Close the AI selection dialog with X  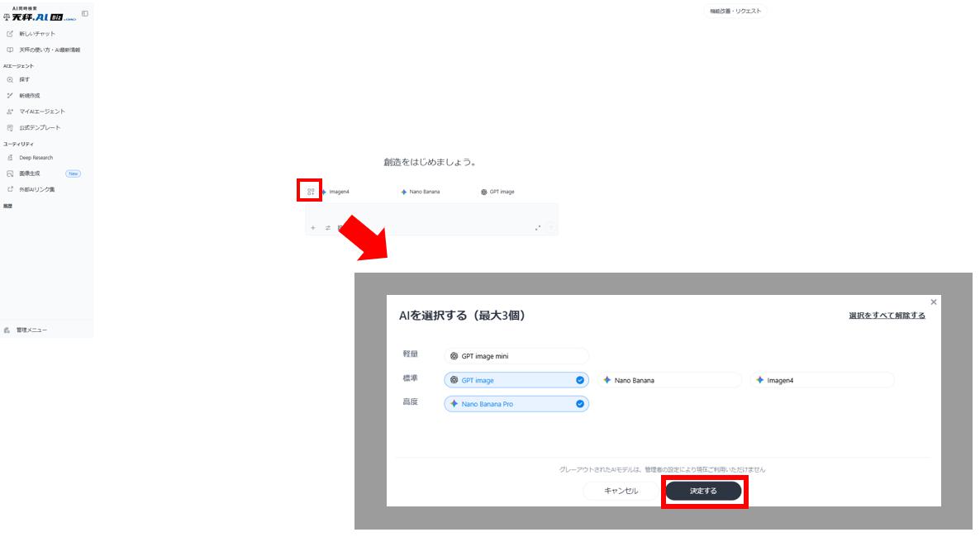coord(934,302)
